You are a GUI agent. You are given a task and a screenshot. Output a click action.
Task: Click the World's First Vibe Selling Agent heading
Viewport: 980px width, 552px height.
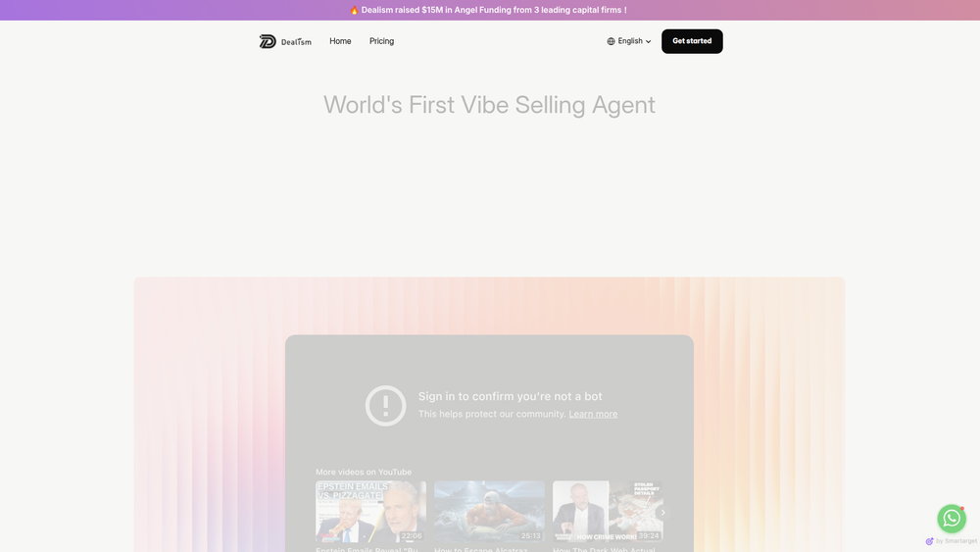point(489,105)
